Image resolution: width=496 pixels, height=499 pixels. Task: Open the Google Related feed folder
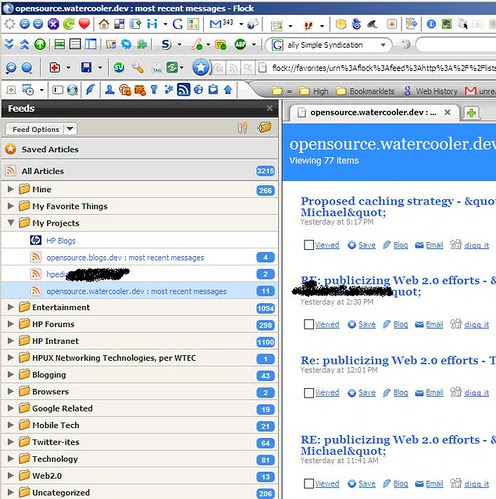[139, 408]
